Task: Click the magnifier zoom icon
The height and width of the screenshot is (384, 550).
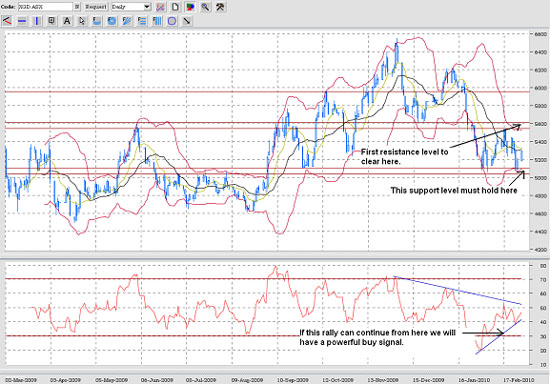Action: pyautogui.click(x=205, y=7)
